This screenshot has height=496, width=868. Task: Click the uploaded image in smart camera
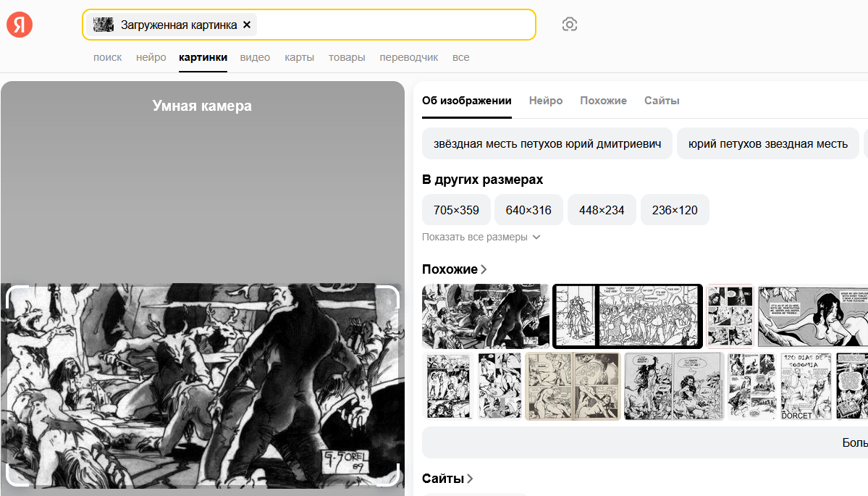point(203,386)
